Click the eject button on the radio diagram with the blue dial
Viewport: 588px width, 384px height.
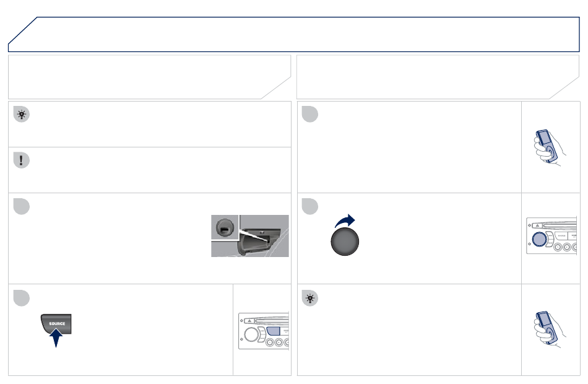(x=537, y=225)
